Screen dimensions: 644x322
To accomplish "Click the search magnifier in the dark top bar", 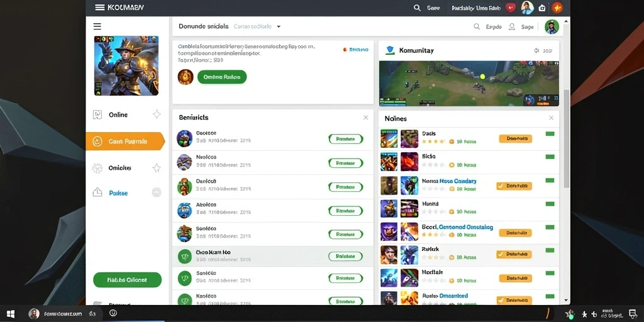I will pos(417,8).
